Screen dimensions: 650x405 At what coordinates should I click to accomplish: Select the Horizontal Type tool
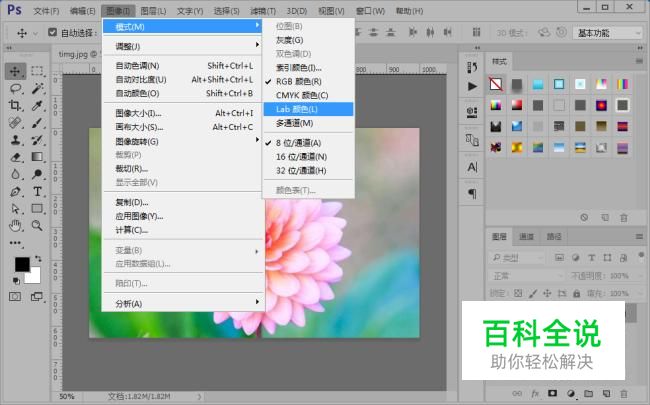tap(37, 192)
